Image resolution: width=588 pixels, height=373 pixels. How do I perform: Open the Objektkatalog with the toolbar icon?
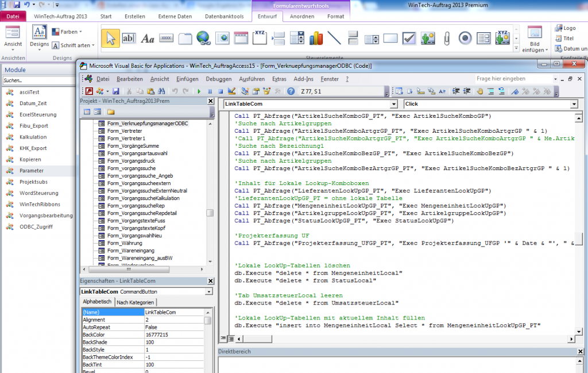pos(267,91)
